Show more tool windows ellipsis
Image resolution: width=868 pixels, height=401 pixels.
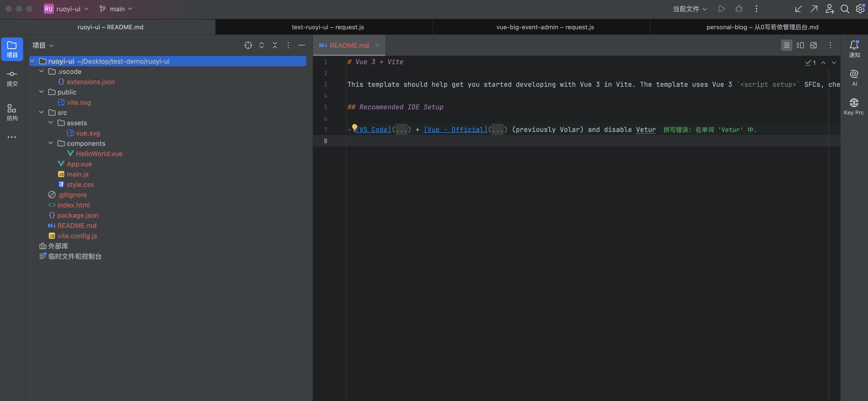coord(12,137)
